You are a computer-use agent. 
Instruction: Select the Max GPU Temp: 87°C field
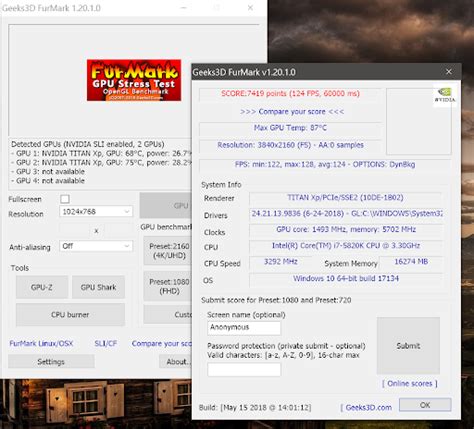click(x=290, y=128)
